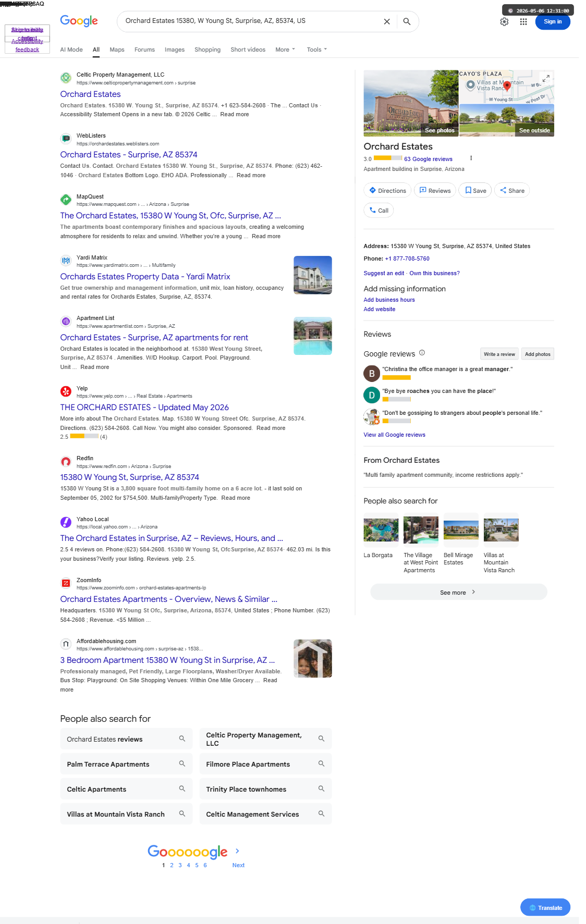
Task: Open the More dropdown in search tabs
Action: (x=285, y=50)
